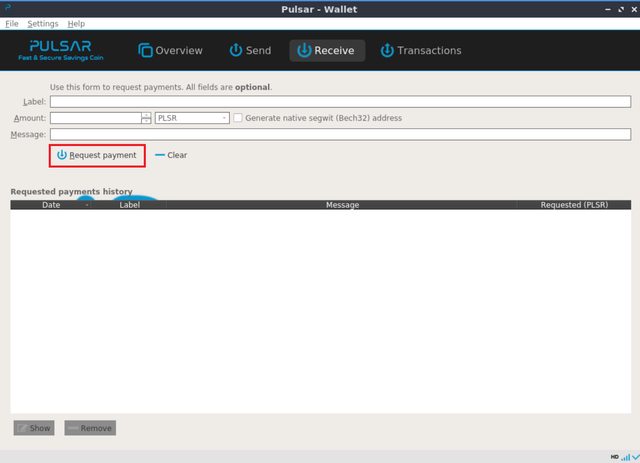Image resolution: width=640 pixels, height=463 pixels.
Task: Open the PLSR unit dropdown
Action: point(192,118)
